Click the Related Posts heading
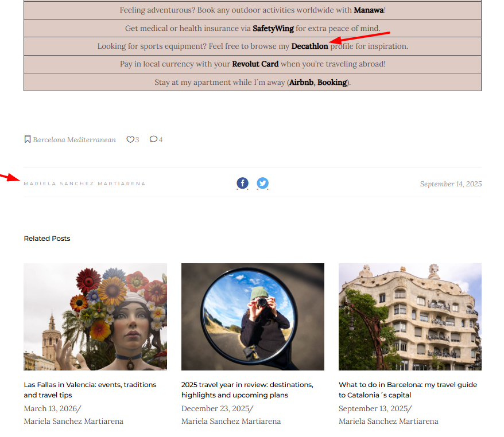 (x=47, y=239)
